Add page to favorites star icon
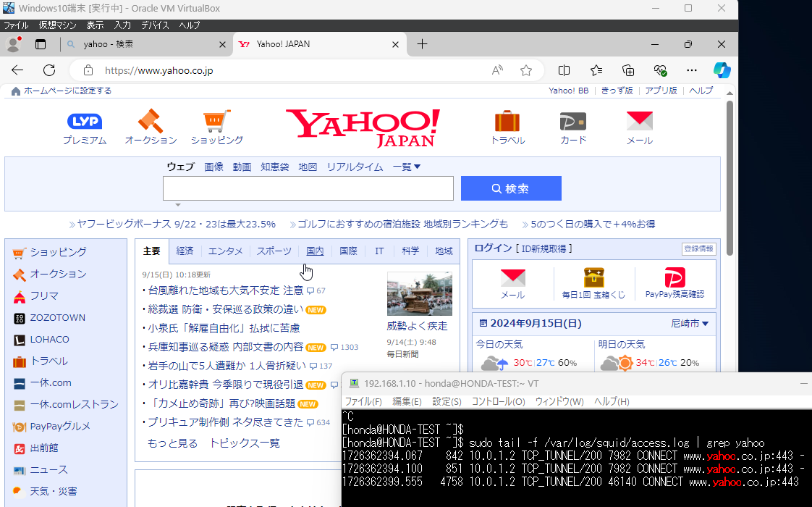The image size is (812, 507). [526, 70]
